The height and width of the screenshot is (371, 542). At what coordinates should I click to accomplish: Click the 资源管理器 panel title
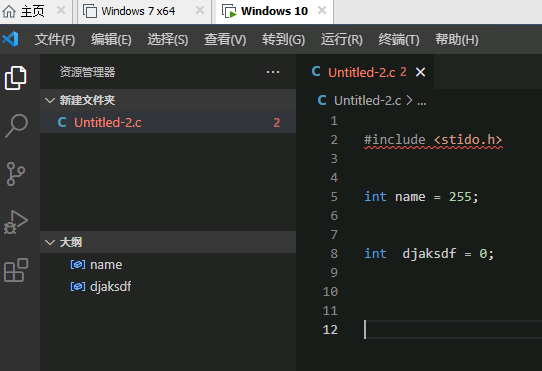pos(87,72)
